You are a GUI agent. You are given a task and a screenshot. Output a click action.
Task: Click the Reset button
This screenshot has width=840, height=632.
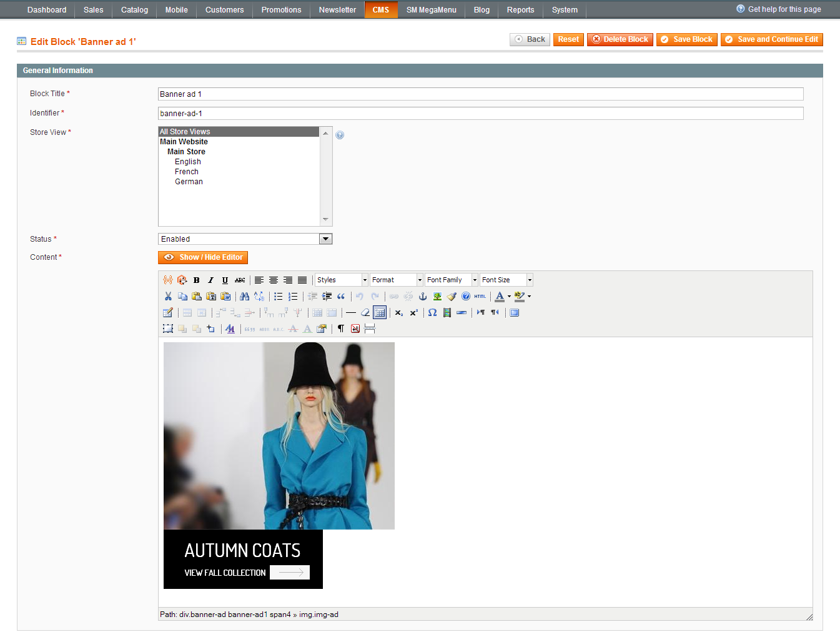(x=568, y=39)
